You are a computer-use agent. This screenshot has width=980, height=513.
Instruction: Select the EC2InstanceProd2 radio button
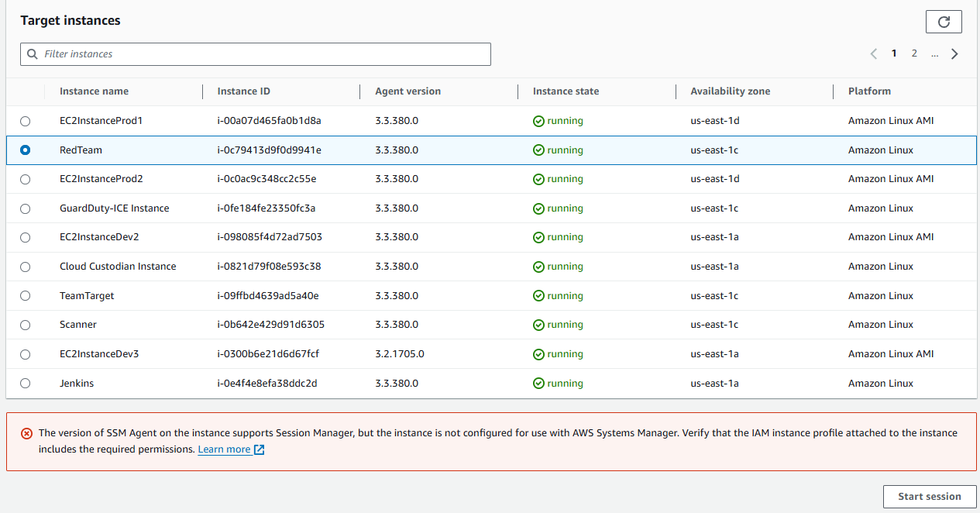[x=26, y=179]
